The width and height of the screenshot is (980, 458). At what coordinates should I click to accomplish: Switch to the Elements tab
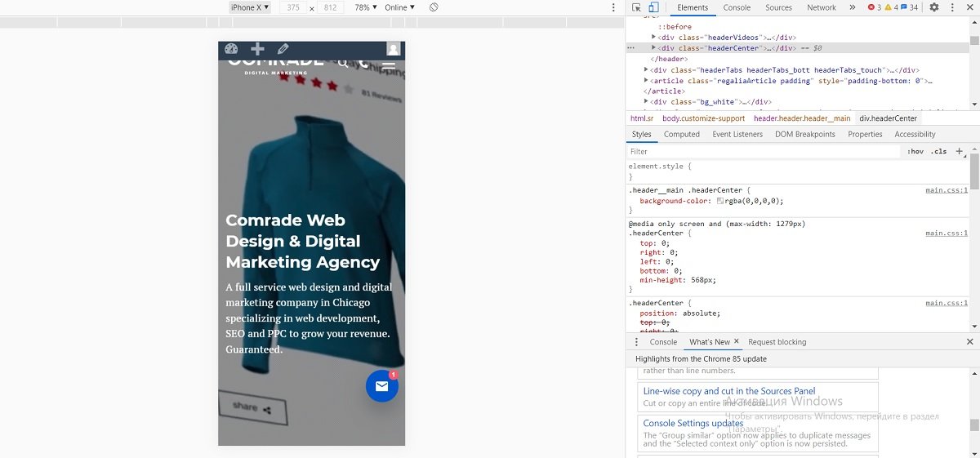693,7
